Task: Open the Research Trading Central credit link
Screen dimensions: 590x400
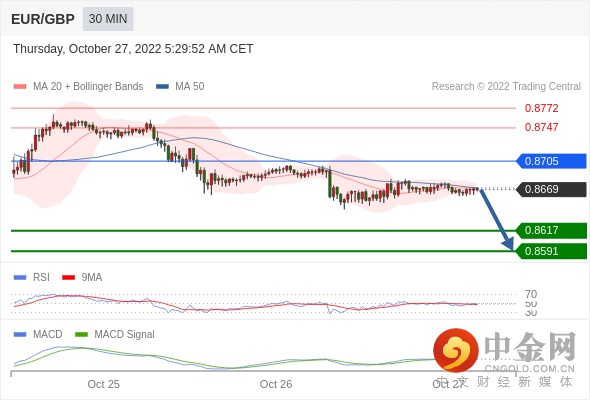Action: tap(506, 87)
